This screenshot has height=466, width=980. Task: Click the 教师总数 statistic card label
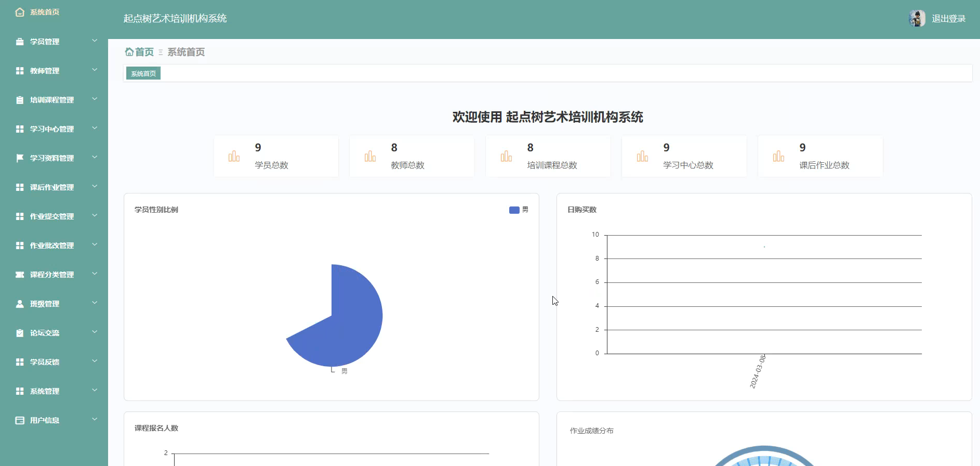point(408,165)
